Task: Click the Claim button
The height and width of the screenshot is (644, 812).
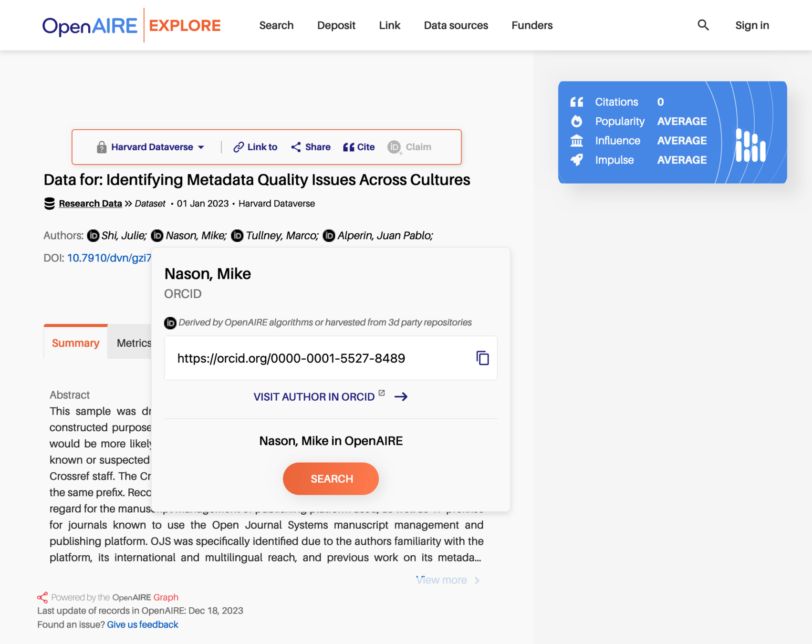Action: tap(409, 147)
